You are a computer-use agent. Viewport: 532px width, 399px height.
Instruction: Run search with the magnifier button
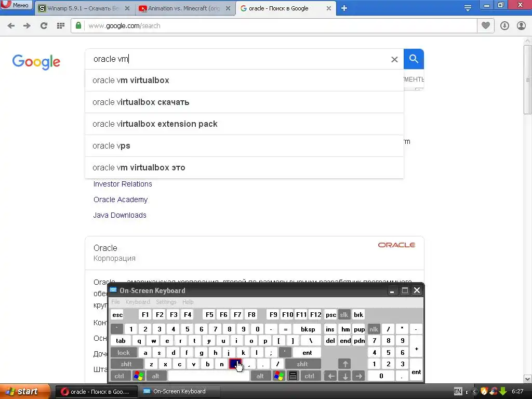click(414, 59)
